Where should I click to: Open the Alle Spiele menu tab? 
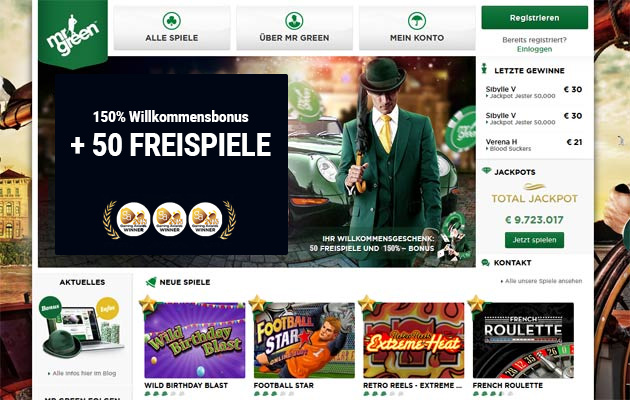click(x=172, y=28)
